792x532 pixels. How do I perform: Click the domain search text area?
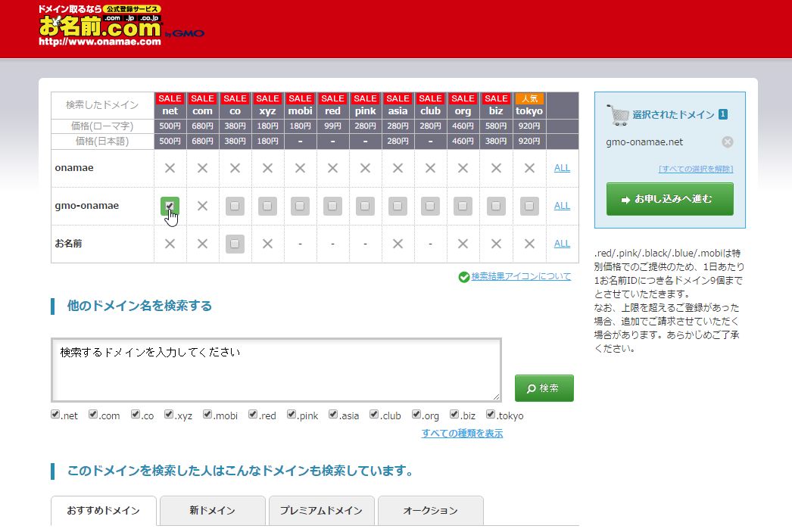[x=276, y=370]
